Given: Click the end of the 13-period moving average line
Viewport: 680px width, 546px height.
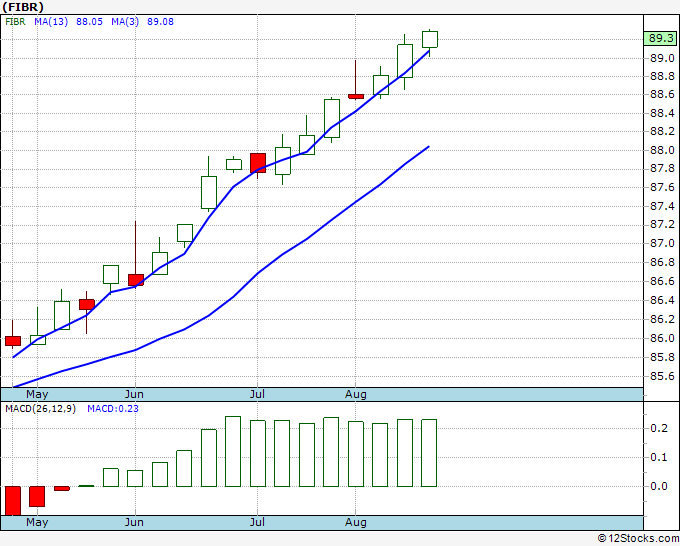Looking at the screenshot, I should click(429, 147).
